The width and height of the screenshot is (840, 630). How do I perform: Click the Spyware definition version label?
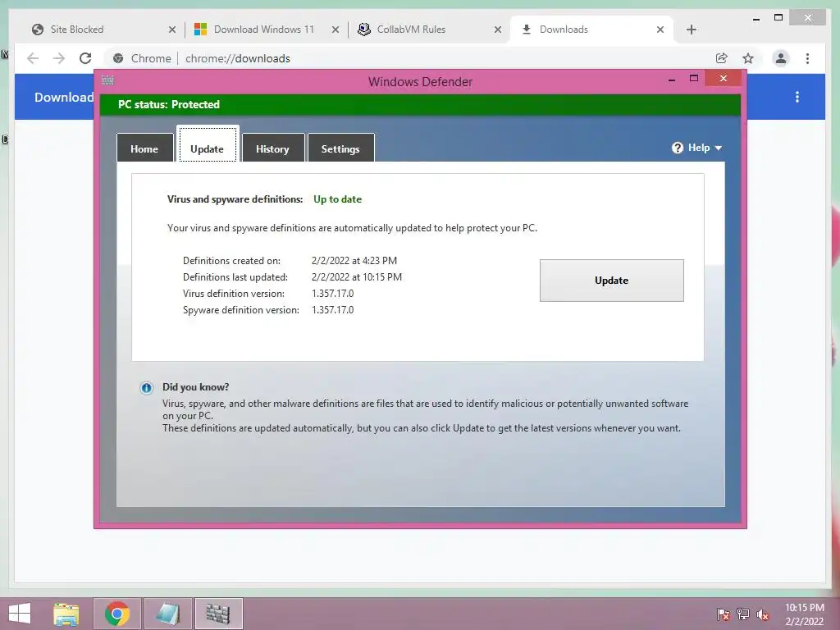tap(241, 310)
